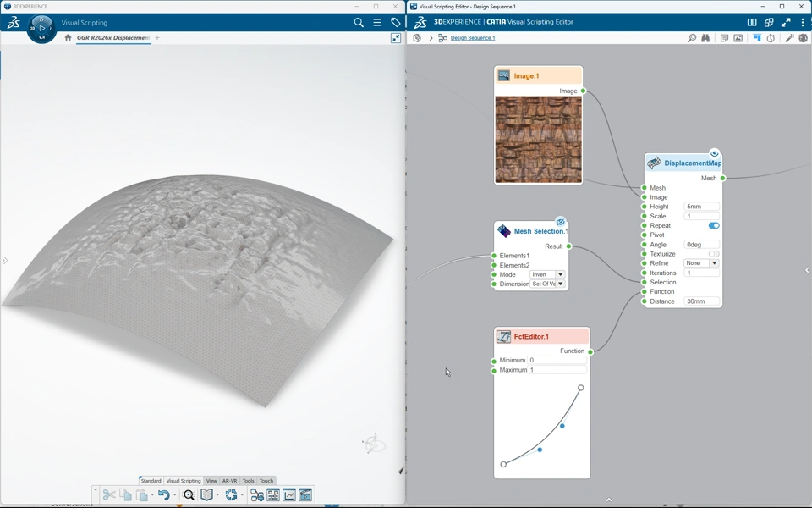This screenshot has width=812, height=508.
Task: Select the GGR R2026x Displacement tab
Action: coord(113,38)
